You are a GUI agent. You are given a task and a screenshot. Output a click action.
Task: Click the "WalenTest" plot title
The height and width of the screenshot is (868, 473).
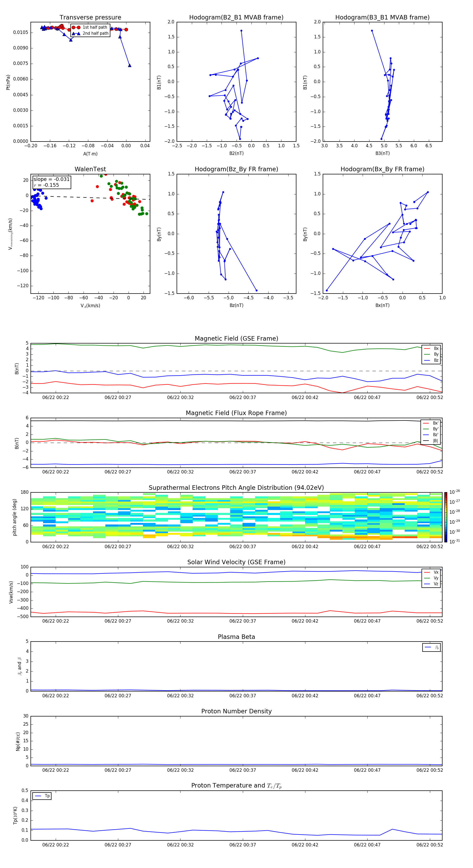click(x=90, y=169)
